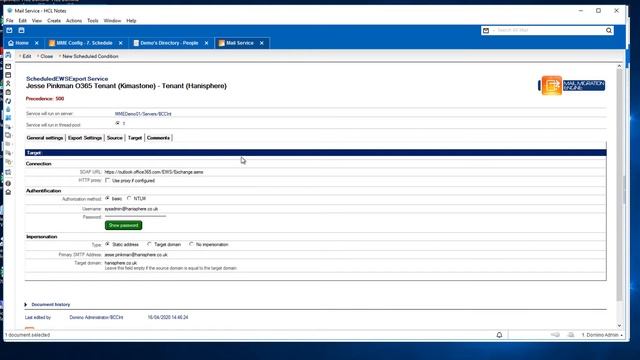Open the File menu
Viewport: 640px width, 360px height.
pos(9,20)
